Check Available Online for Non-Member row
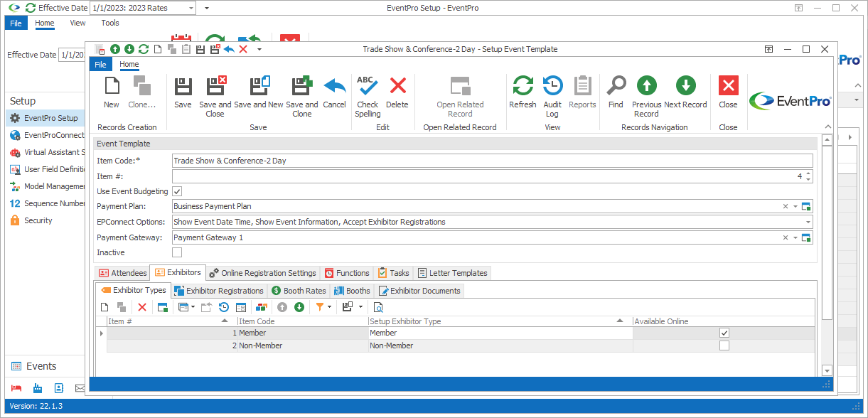The width and height of the screenshot is (868, 418). coord(724,345)
